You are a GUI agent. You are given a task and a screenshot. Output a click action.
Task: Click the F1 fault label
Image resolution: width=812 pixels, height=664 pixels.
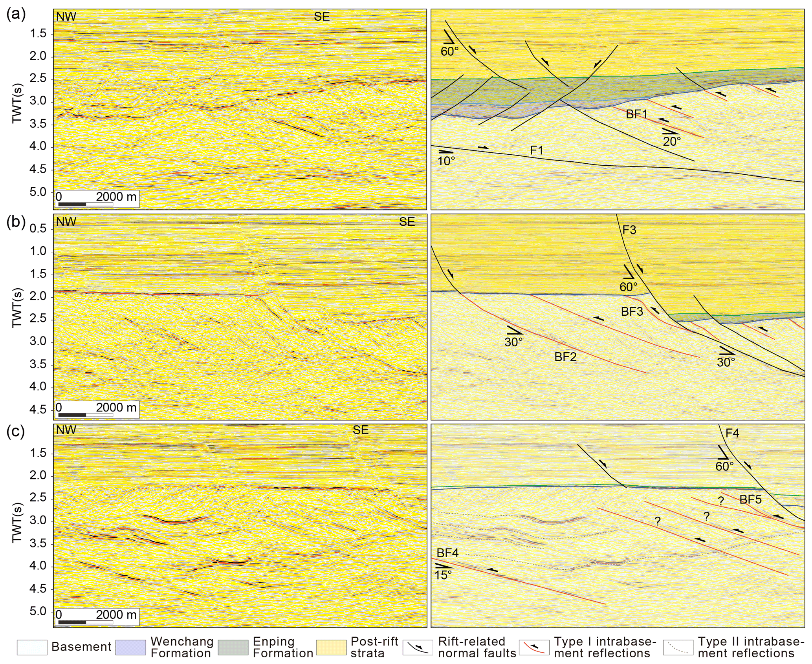pyautogui.click(x=537, y=150)
